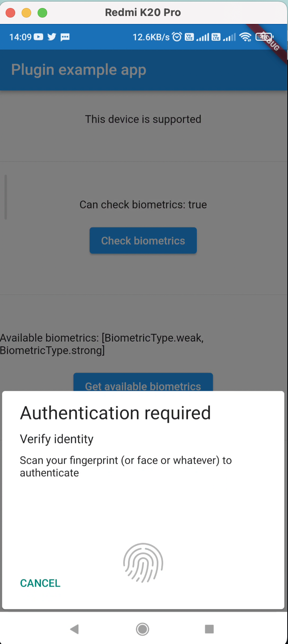Click the cellular signal bars icon
Image resolution: width=288 pixels, height=644 pixels.
202,37
